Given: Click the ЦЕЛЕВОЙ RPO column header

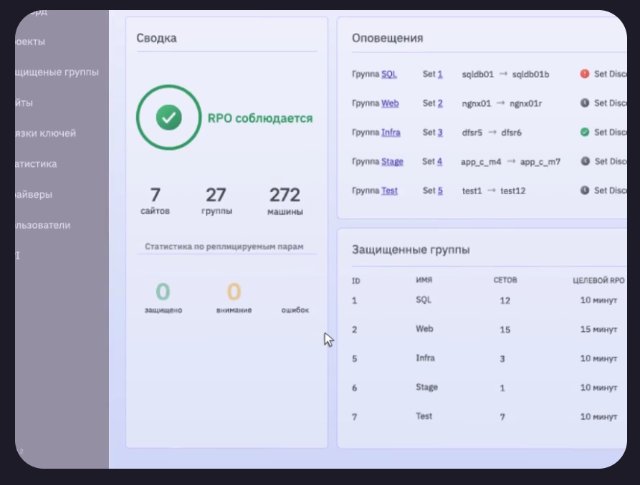Looking at the screenshot, I should (x=598, y=280).
